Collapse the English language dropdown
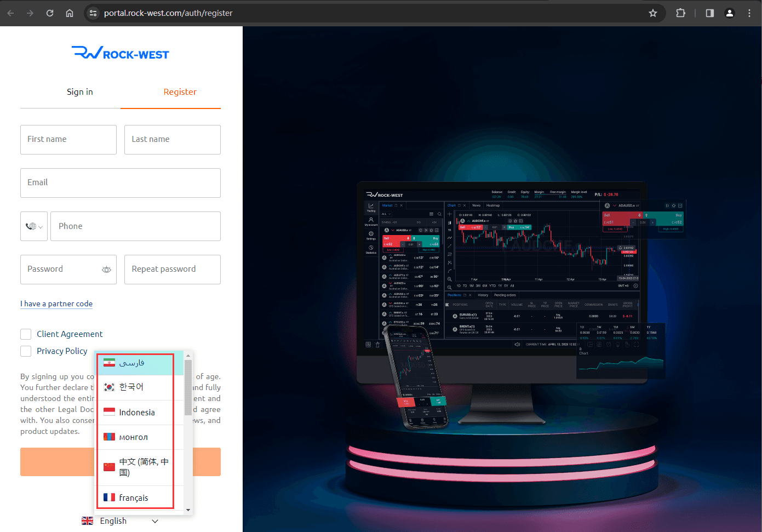The height and width of the screenshot is (532, 762). coord(121,521)
